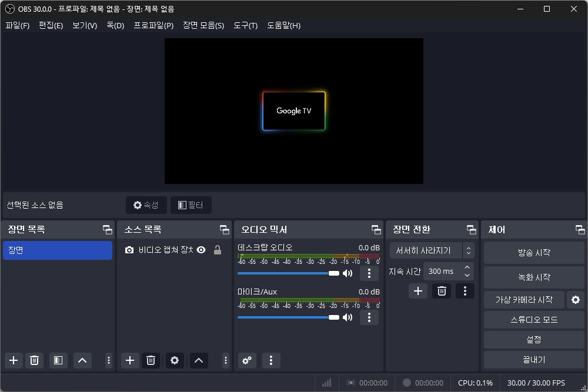Open transition properties three-dot menu
Viewport: 588px width, 392px height.
pos(465,291)
